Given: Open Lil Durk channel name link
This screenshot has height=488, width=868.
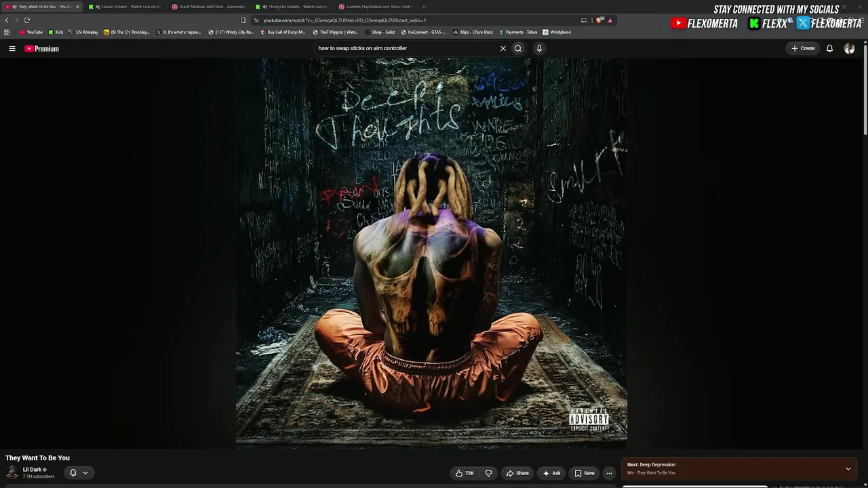Looking at the screenshot, I should pos(33,470).
